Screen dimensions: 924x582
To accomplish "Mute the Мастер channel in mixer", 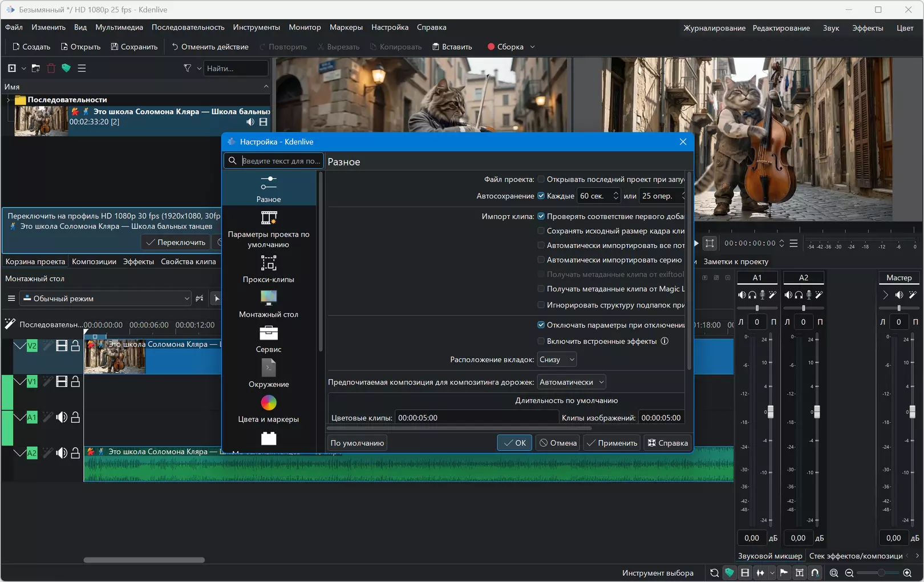I will (x=899, y=295).
